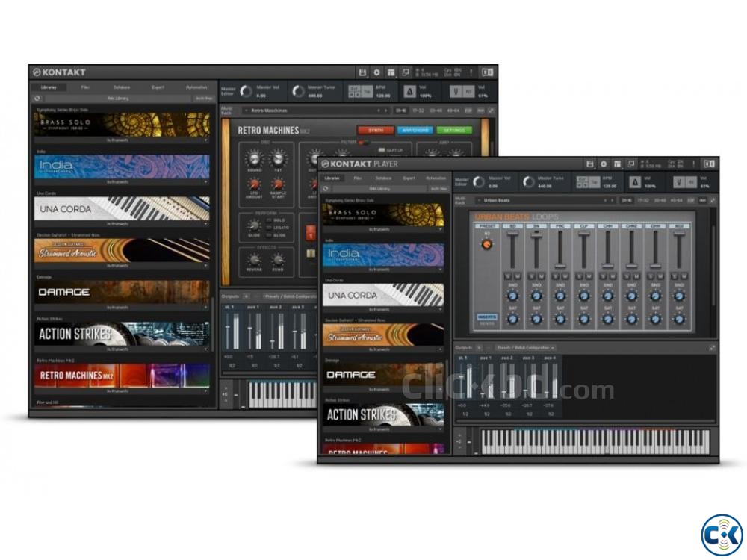The image size is (747, 560).
Task: Select Libraries tab in Kontakt Player
Action: [332, 178]
